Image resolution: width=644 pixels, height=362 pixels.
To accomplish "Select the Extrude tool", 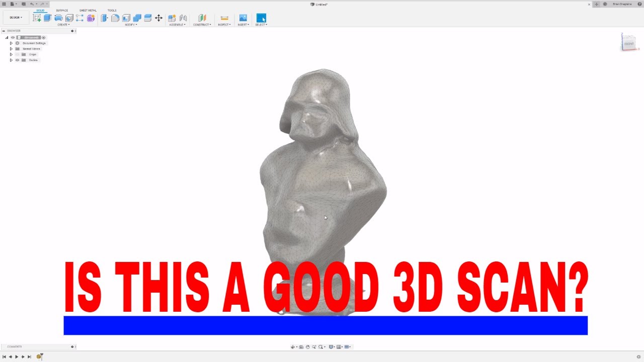I will point(47,18).
